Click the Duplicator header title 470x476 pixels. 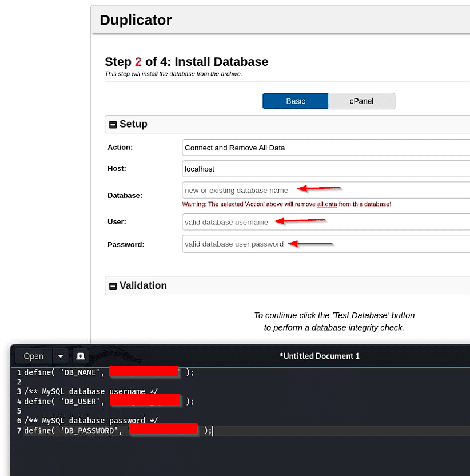click(x=136, y=20)
